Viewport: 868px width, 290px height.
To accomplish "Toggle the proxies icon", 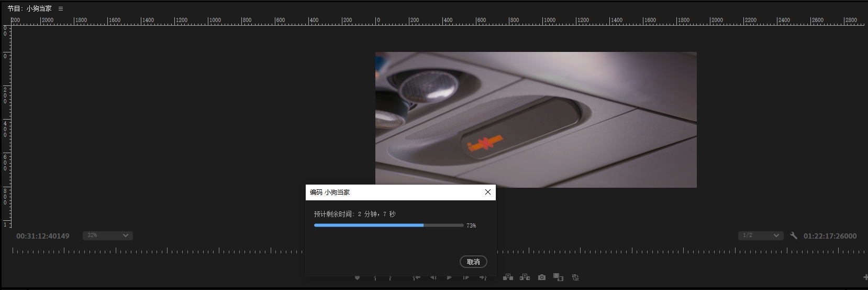I will [575, 277].
